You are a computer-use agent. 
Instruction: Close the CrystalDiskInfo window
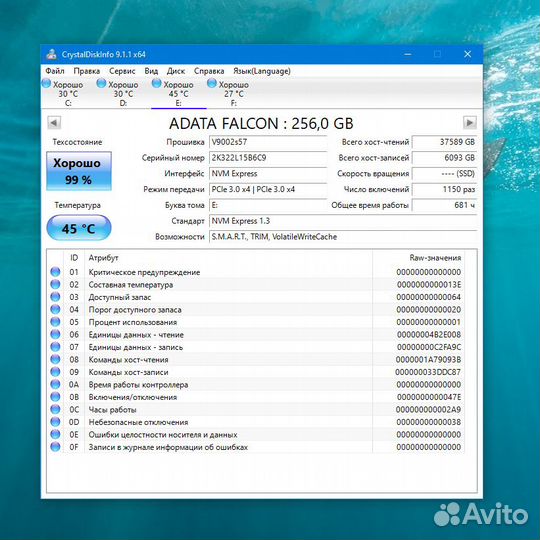[467, 54]
